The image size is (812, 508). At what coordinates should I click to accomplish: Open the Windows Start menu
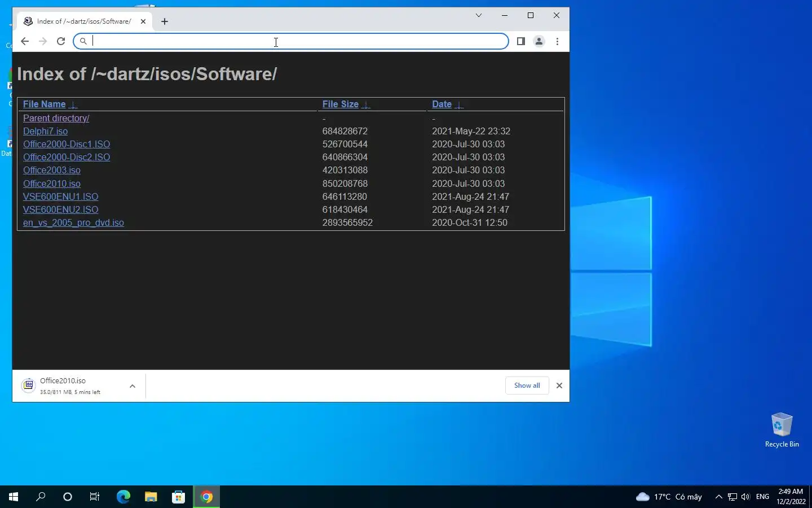pyautogui.click(x=14, y=497)
